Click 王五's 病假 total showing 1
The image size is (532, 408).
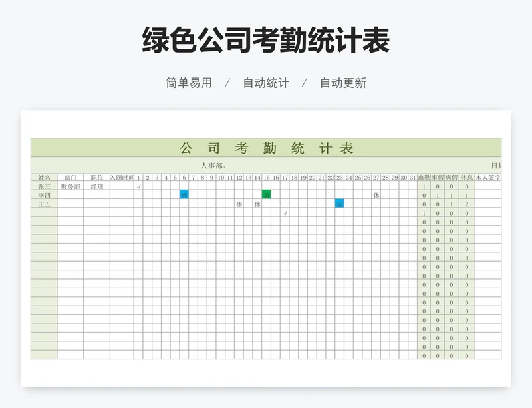pyautogui.click(x=452, y=204)
